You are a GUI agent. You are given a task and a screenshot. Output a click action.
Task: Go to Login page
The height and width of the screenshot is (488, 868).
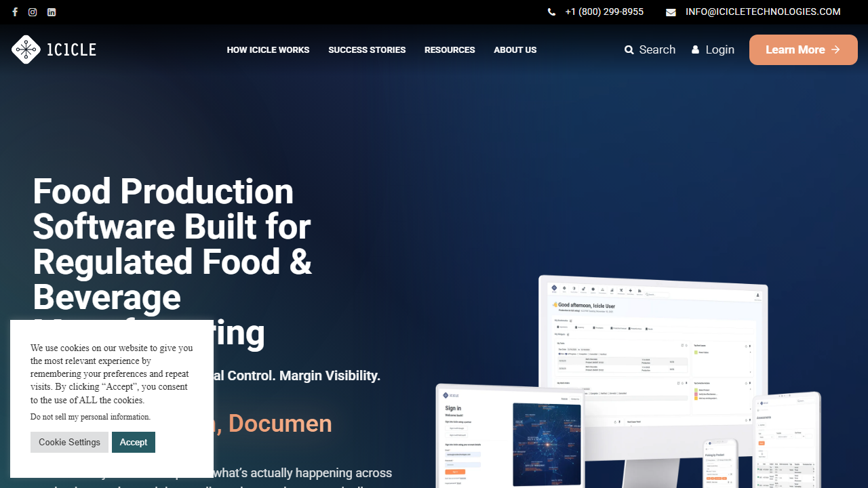(x=719, y=49)
